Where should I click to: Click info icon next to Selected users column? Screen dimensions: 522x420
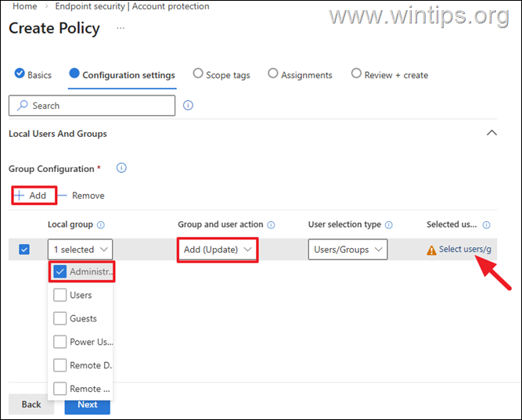pyautogui.click(x=486, y=225)
